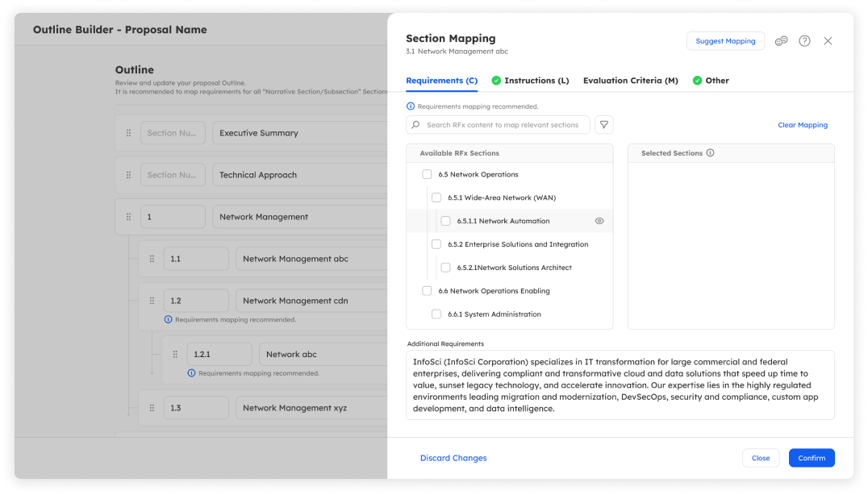Click Clear Mapping link
The height and width of the screenshot is (495, 868).
[803, 125]
